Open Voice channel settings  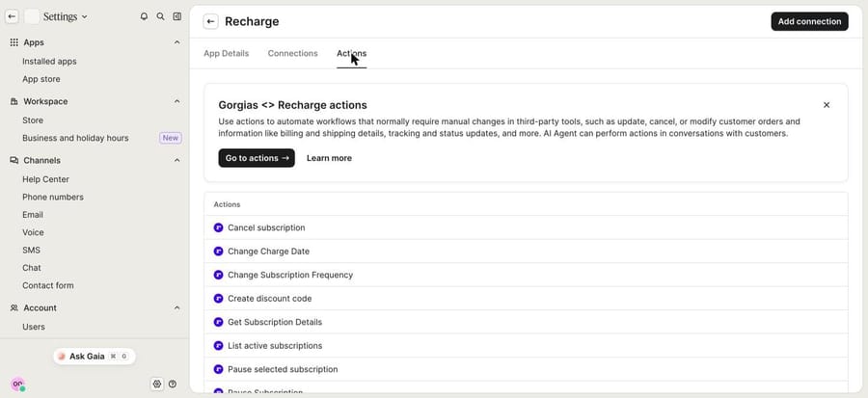[33, 232]
